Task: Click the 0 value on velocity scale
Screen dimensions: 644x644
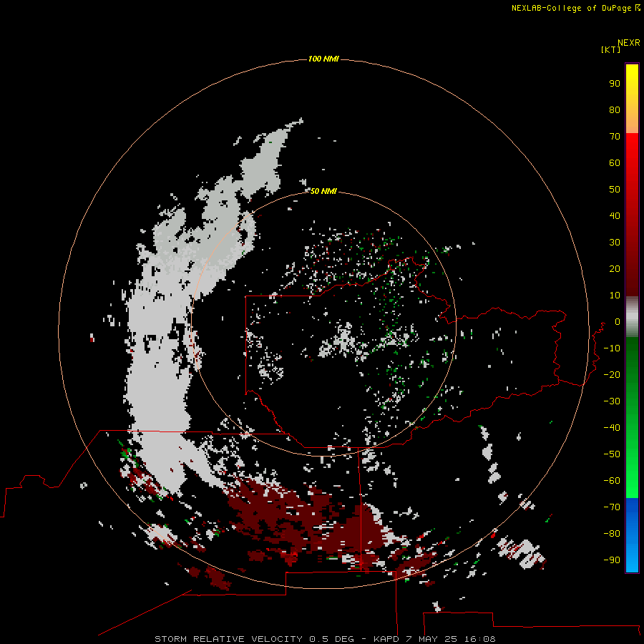Action: (618, 321)
